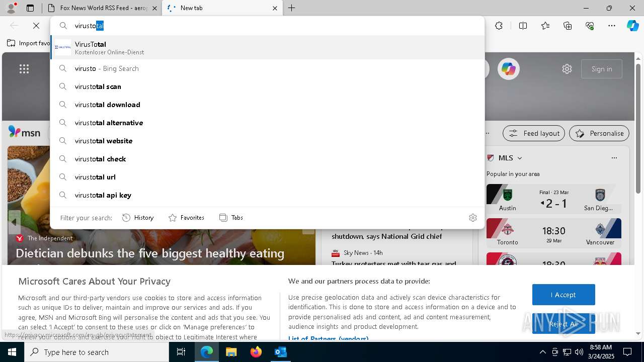Open the volume tray icon
Viewport: 644px width, 362px height.
pos(579,352)
